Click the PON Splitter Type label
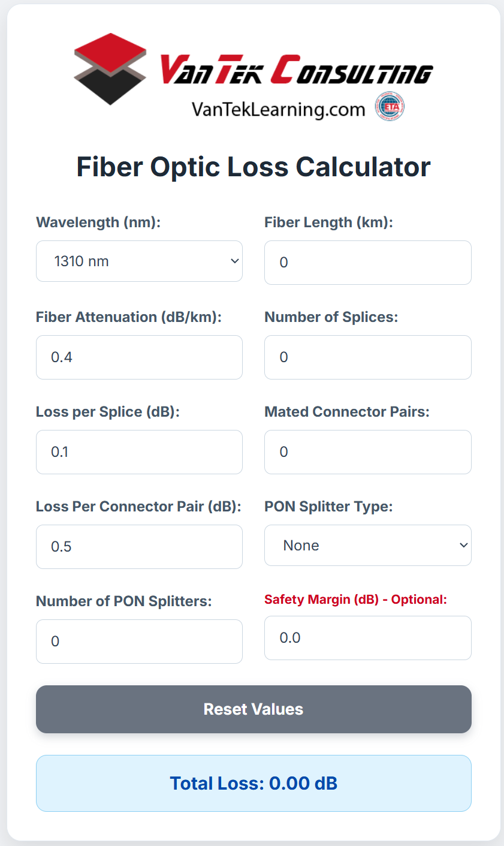 coord(328,507)
